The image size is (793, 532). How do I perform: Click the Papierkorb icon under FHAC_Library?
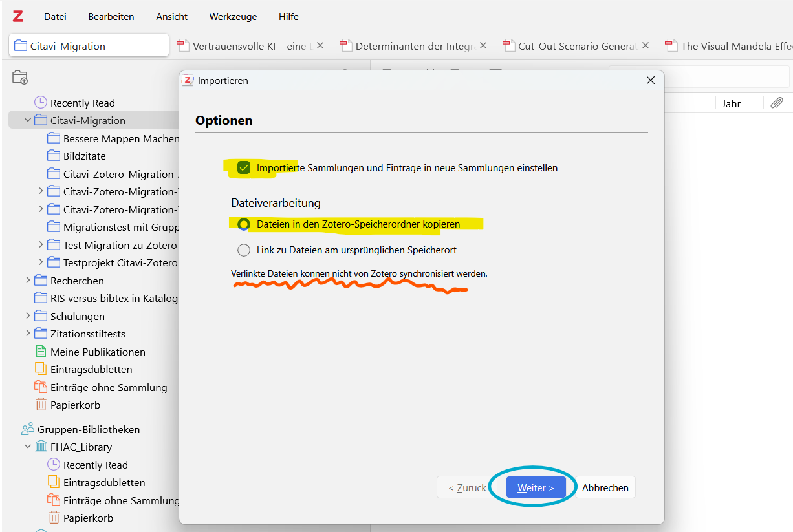coord(53,518)
